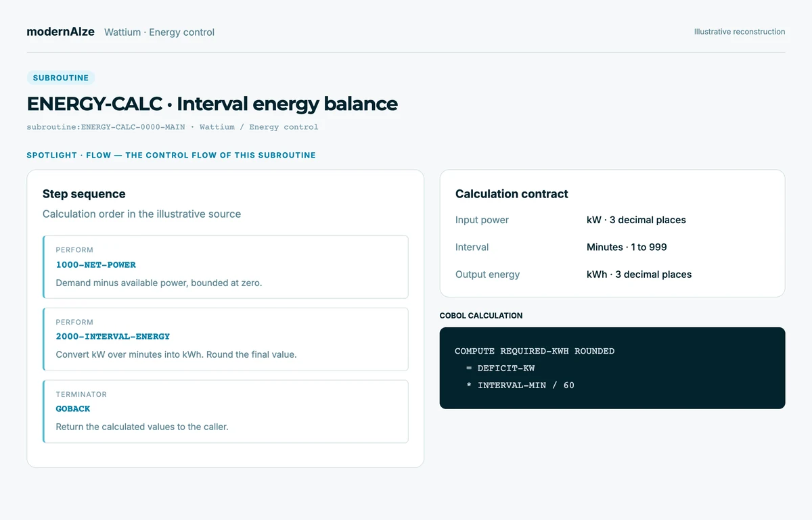Select the * INTERVAL-MIN / 60 code line
The image size is (812, 520).
click(x=520, y=385)
